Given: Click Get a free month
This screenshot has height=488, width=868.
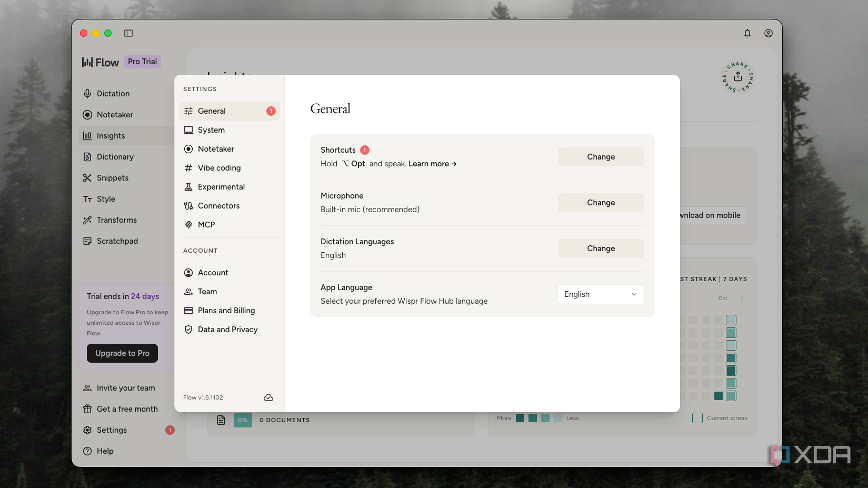Looking at the screenshot, I should pos(126,409).
